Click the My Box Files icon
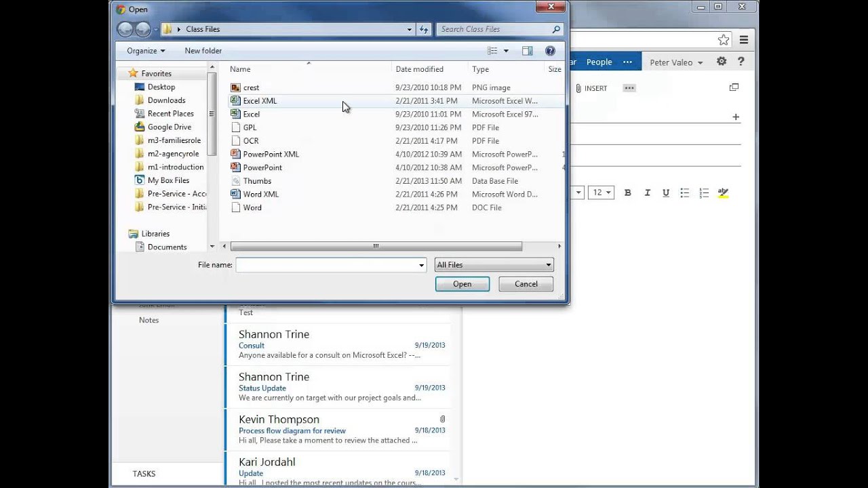The image size is (868, 488). pyautogui.click(x=140, y=180)
